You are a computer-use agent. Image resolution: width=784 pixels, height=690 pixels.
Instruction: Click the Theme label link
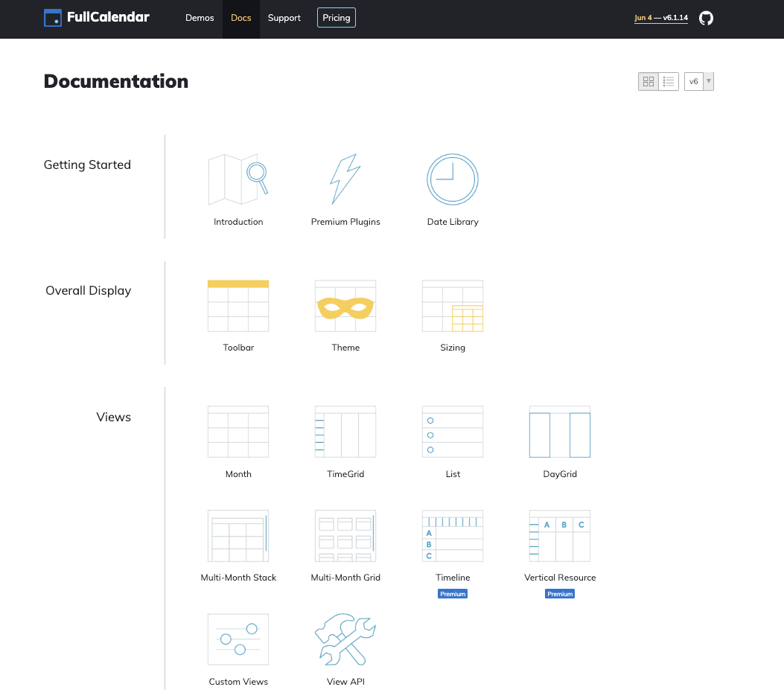[x=345, y=348]
